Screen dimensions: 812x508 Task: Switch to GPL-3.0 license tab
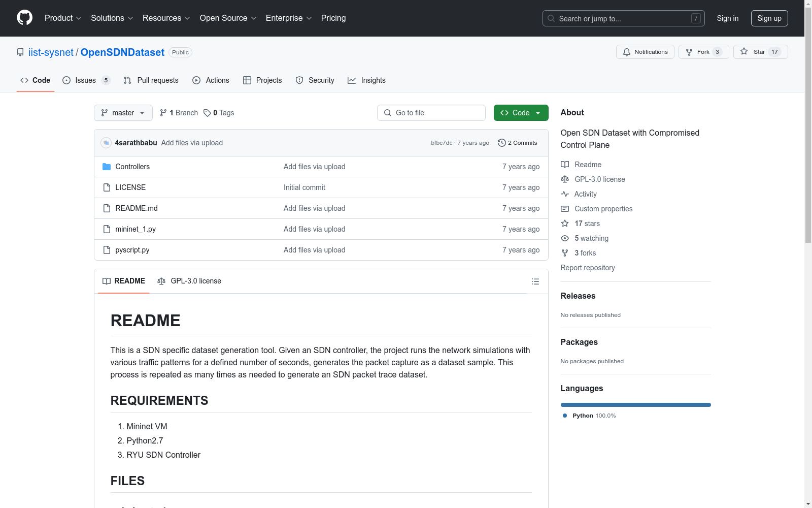pyautogui.click(x=189, y=281)
